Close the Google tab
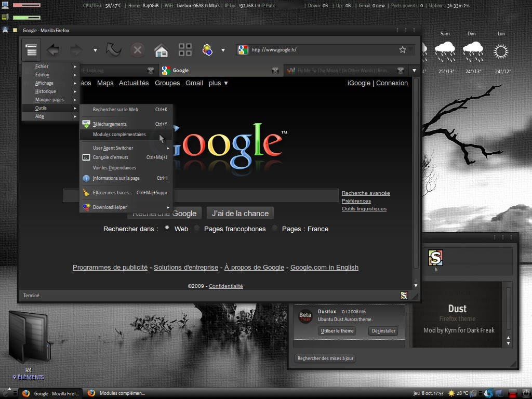The width and height of the screenshot is (532, 399). (x=275, y=71)
